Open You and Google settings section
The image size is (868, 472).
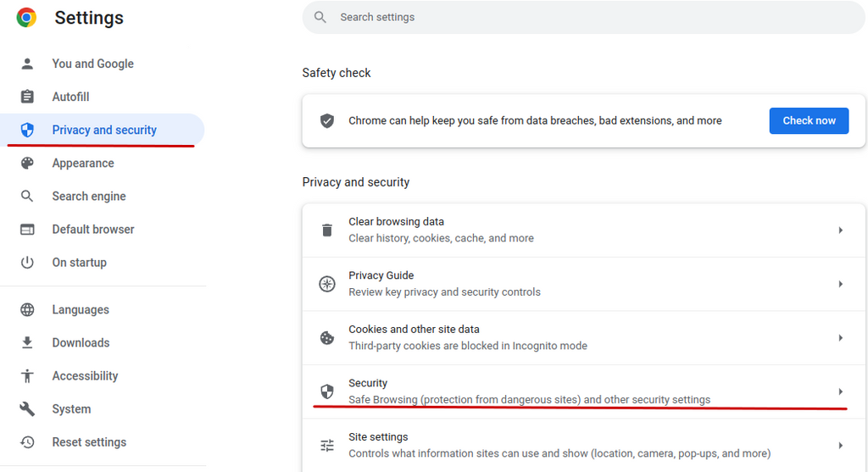(103, 64)
